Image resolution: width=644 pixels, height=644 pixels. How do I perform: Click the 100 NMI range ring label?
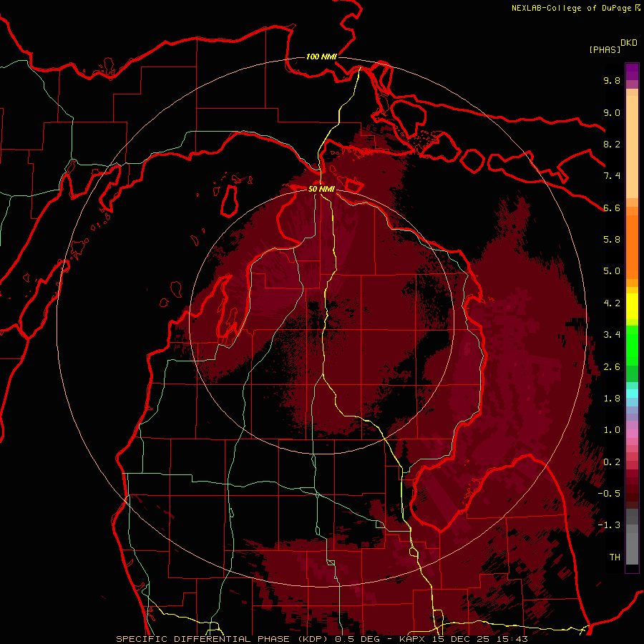tap(321, 57)
